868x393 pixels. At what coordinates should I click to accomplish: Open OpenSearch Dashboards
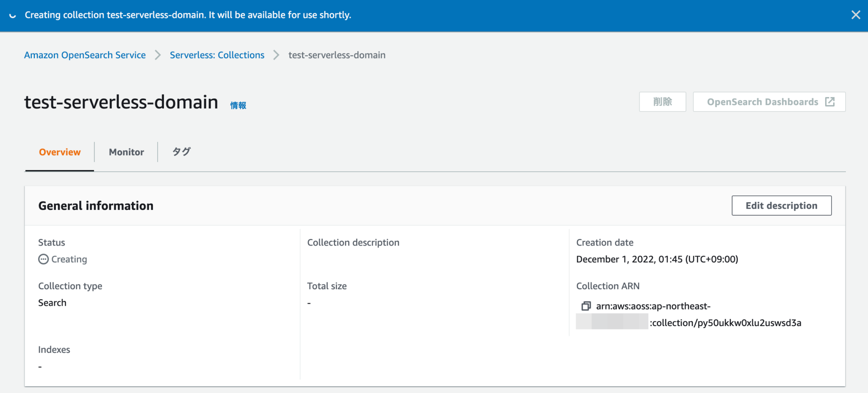click(x=762, y=102)
